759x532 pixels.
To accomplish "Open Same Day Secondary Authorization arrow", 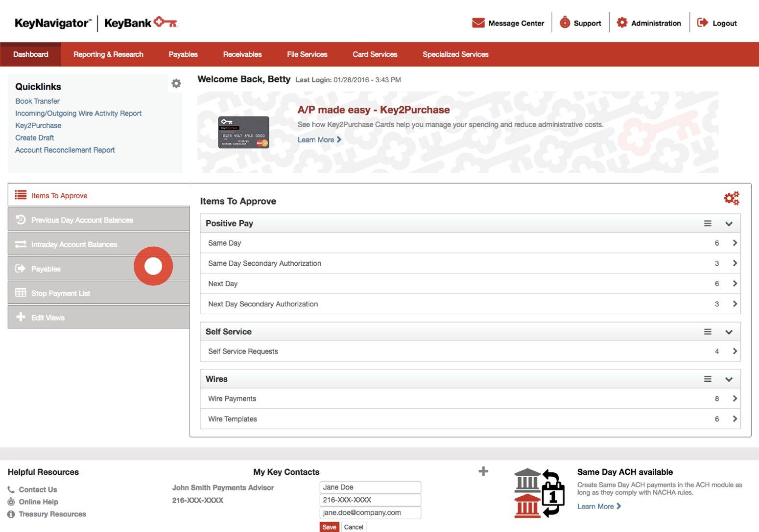I will pos(735,263).
